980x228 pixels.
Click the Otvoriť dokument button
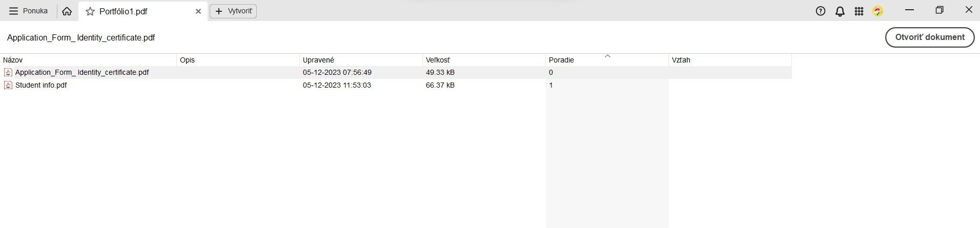point(929,37)
